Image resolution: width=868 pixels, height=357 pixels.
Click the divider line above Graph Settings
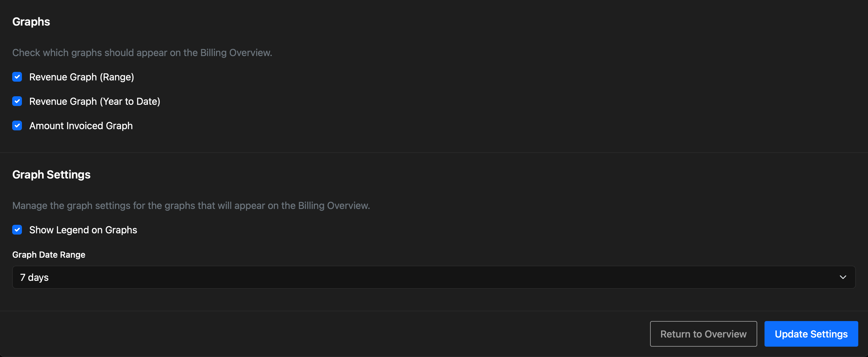[x=434, y=153]
